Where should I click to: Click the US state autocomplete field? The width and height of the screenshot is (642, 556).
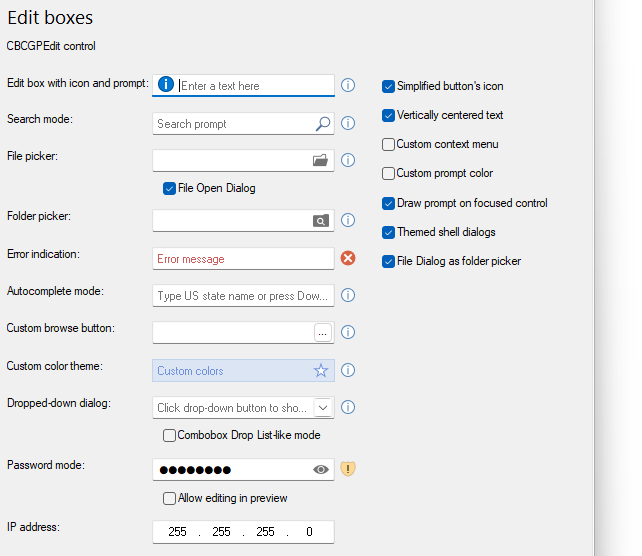click(x=243, y=296)
